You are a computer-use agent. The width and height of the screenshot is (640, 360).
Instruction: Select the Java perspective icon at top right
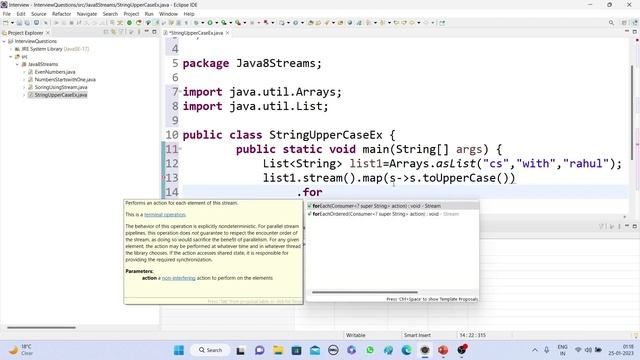[x=634, y=23]
